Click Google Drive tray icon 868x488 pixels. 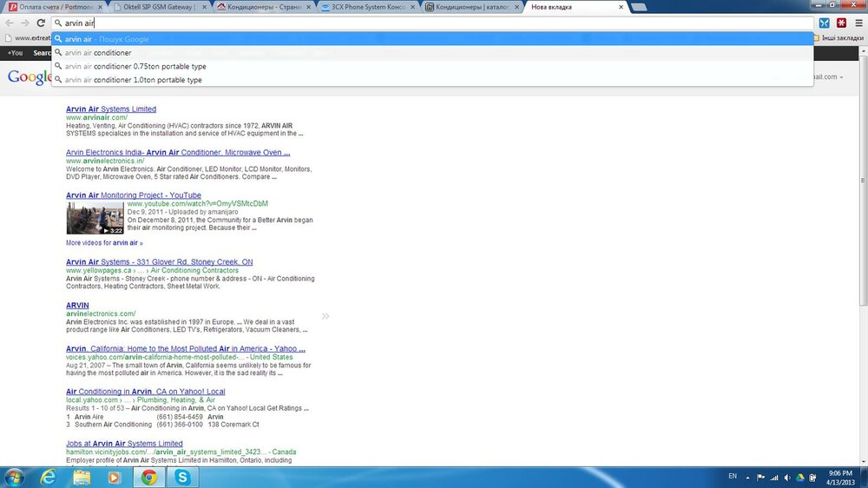coord(800,478)
